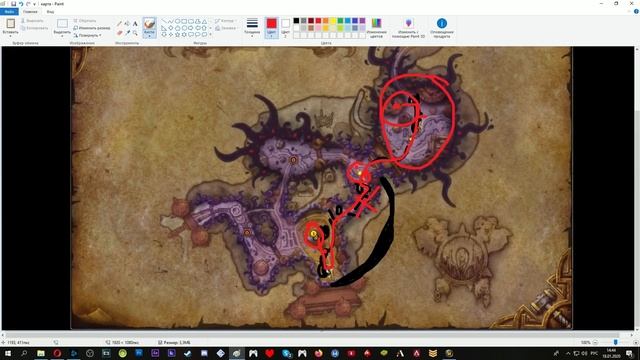Click the vertical scrollbar of the canvas
Screen dimensions: 640x360
pyautogui.click(x=637, y=188)
